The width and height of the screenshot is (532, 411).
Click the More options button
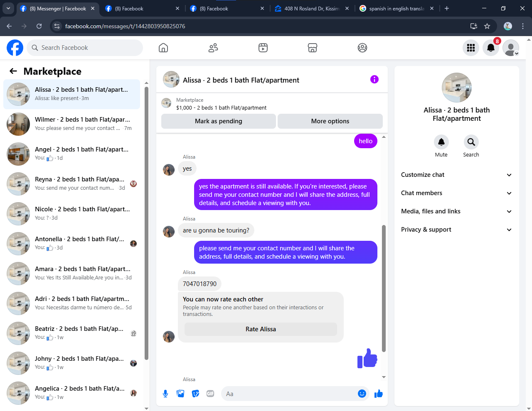point(330,121)
